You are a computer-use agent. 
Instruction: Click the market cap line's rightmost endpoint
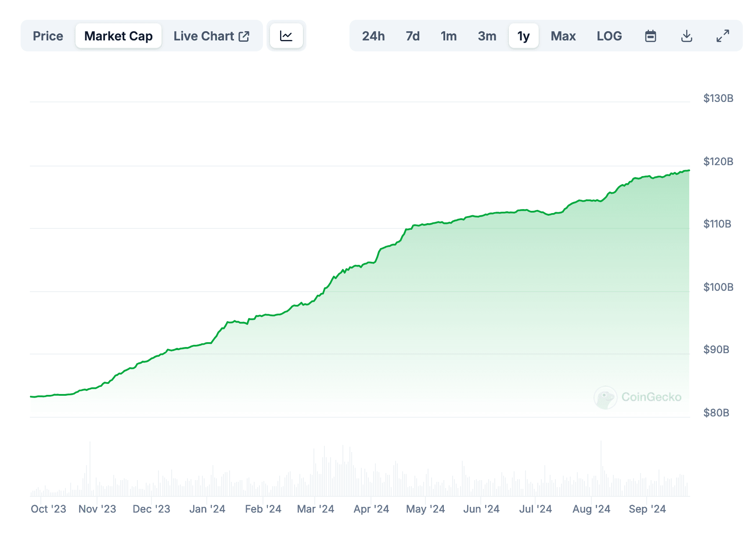pos(689,170)
